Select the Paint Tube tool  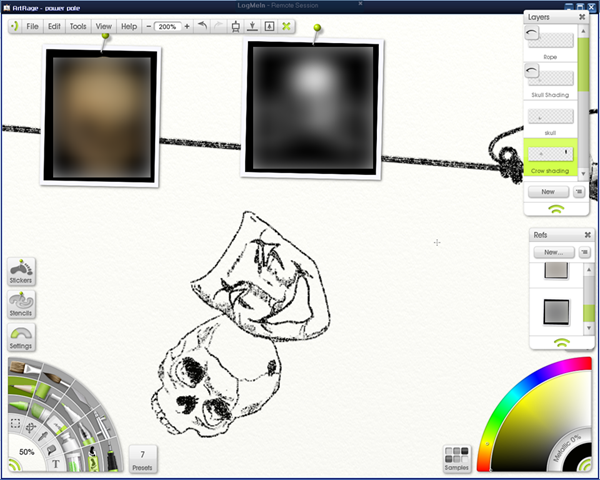(69, 444)
